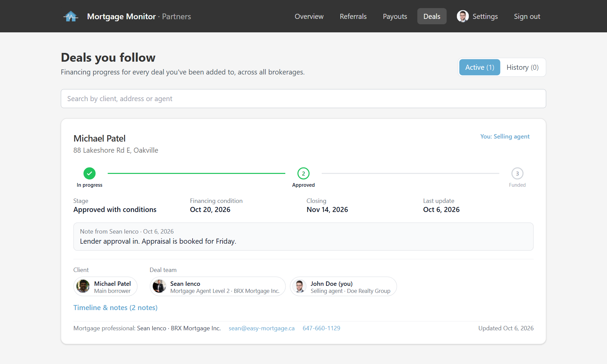607x364 pixels.
Task: Click the user avatar next to Settings
Action: [x=463, y=16]
